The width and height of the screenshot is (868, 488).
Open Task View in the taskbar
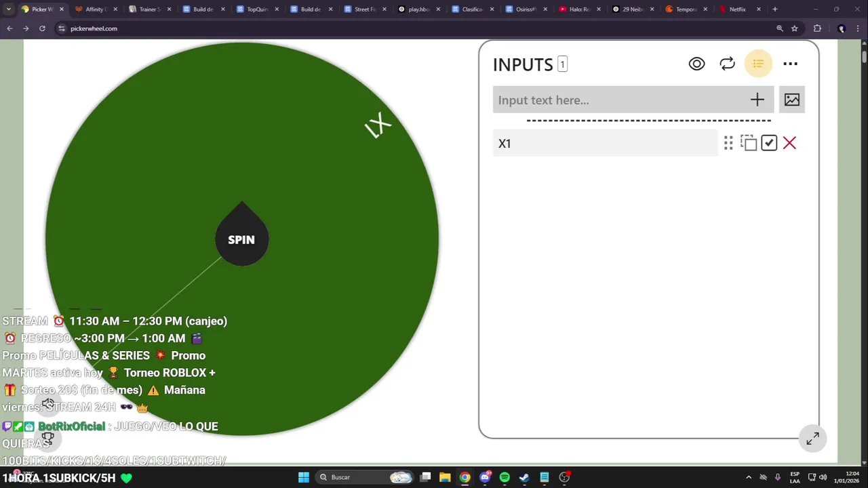point(425,477)
